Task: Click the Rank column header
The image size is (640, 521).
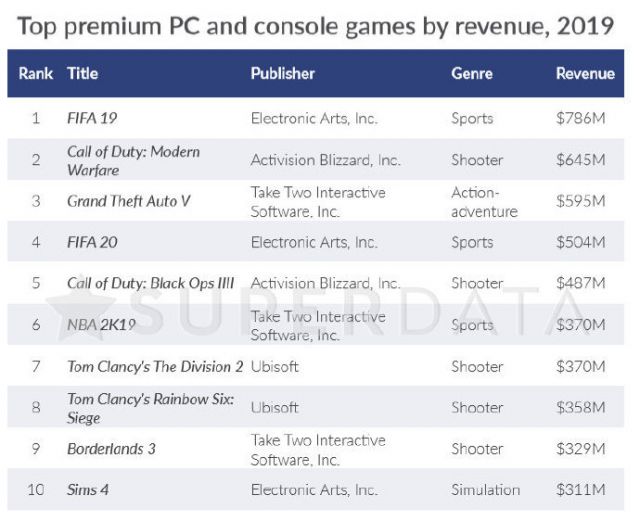Action: (x=36, y=74)
